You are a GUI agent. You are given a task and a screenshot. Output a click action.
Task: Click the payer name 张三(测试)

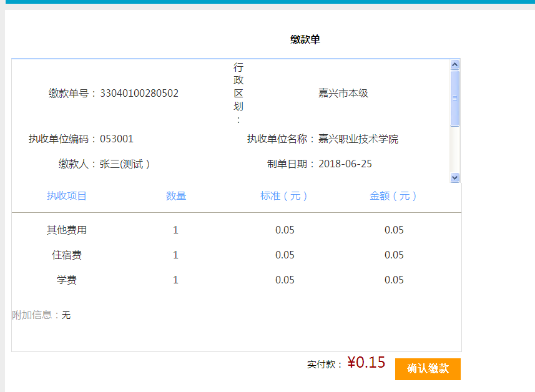(x=125, y=164)
